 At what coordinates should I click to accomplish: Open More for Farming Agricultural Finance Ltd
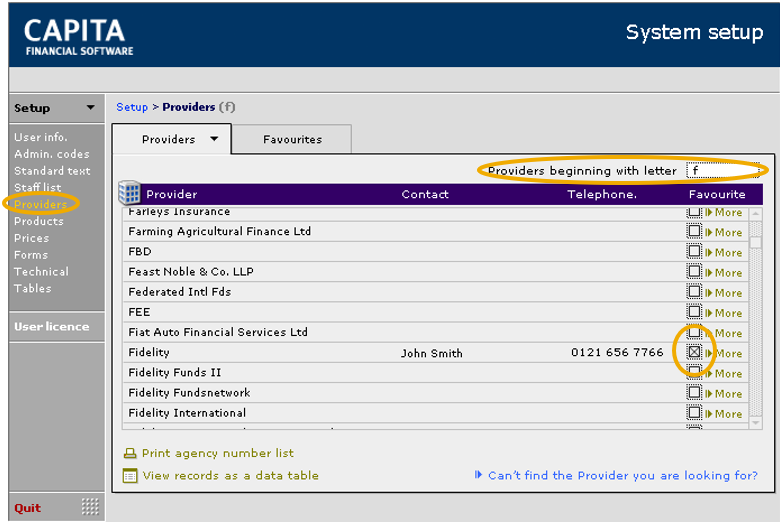724,232
